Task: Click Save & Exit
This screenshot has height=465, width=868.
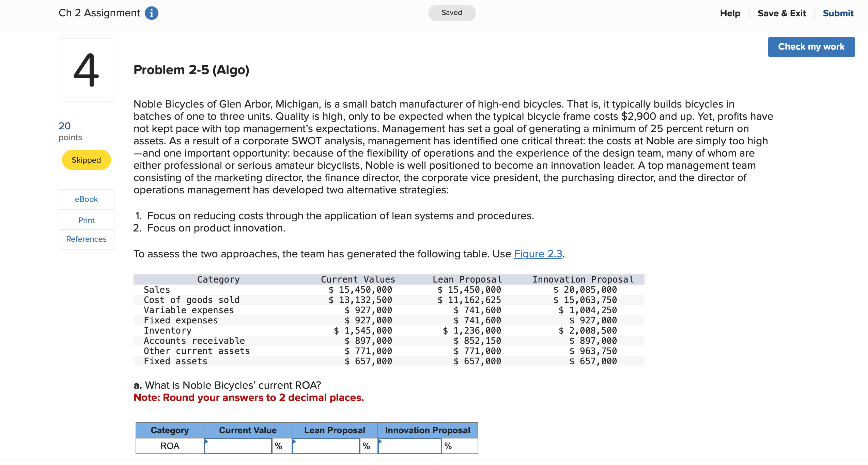Action: 782,13
